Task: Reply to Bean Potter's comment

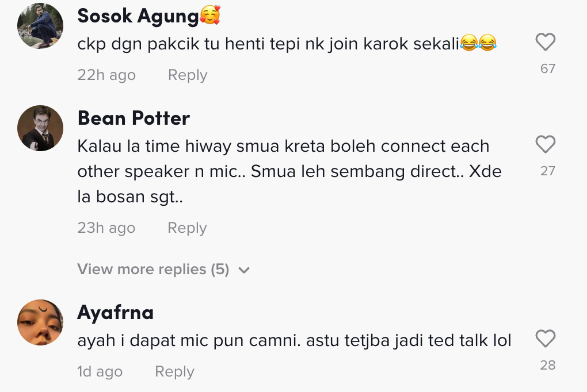Action: pos(187,228)
